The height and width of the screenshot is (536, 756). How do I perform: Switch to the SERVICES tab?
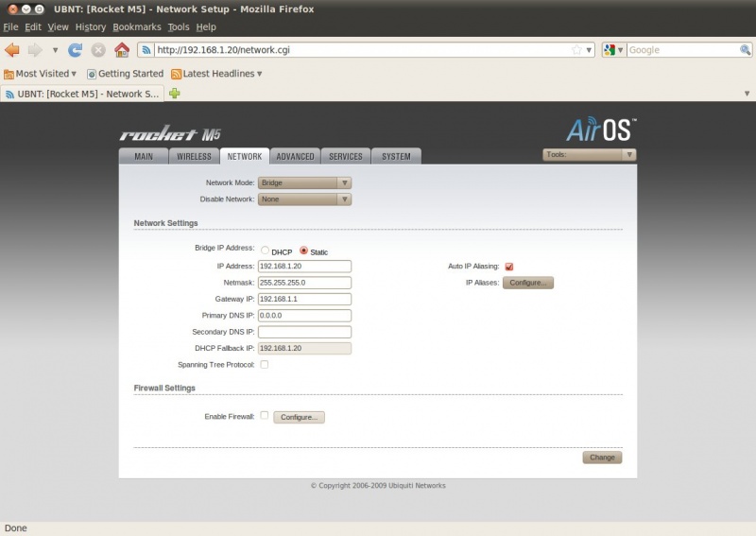346,156
